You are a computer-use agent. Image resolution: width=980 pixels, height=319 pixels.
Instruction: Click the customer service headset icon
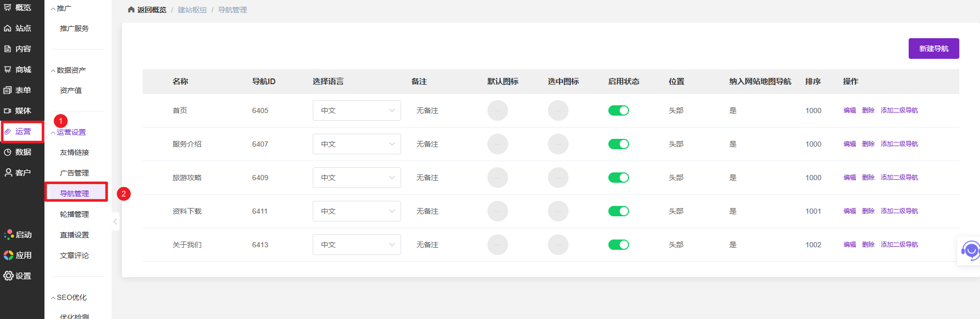tap(970, 251)
